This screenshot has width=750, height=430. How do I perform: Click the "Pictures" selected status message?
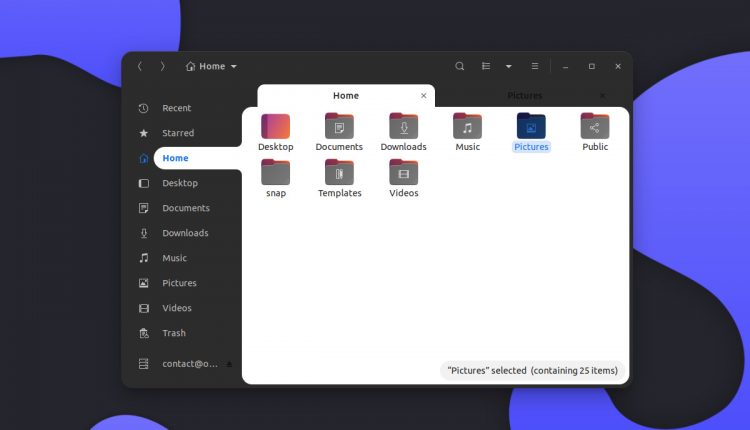[532, 371]
